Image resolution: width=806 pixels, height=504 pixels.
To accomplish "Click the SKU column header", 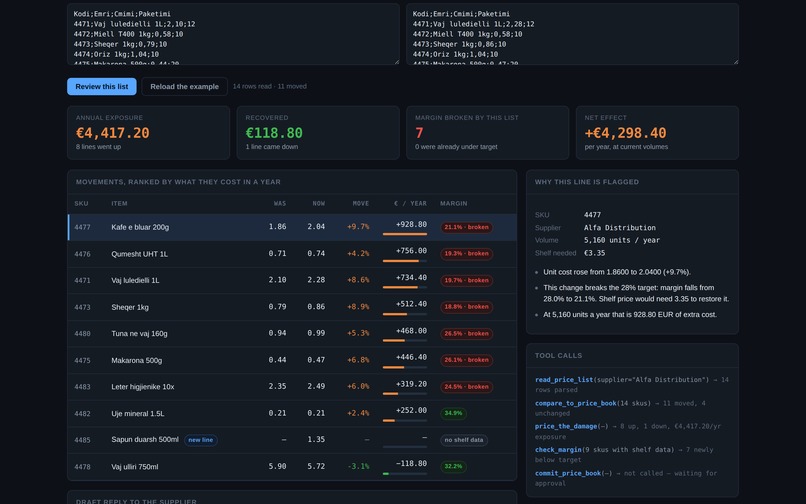I will tap(81, 204).
